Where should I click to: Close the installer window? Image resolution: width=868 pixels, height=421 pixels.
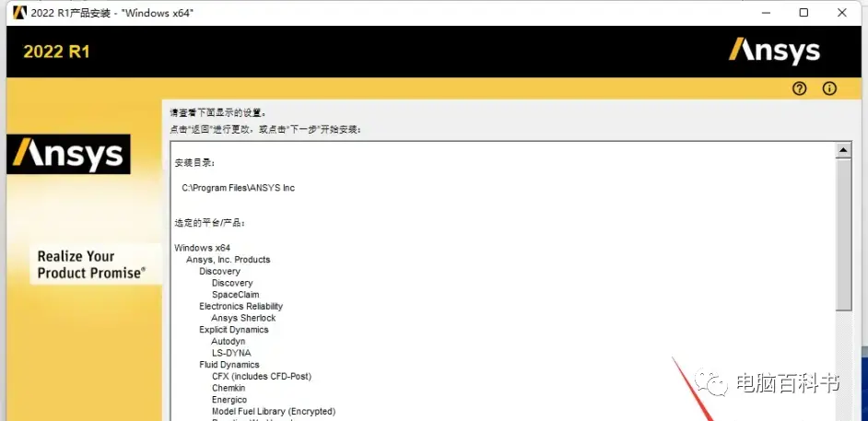click(842, 12)
